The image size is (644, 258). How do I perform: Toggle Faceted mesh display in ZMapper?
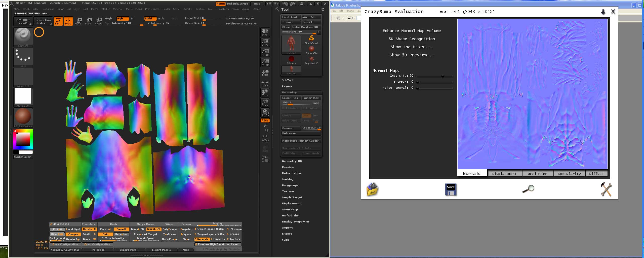pyautogui.click(x=105, y=229)
